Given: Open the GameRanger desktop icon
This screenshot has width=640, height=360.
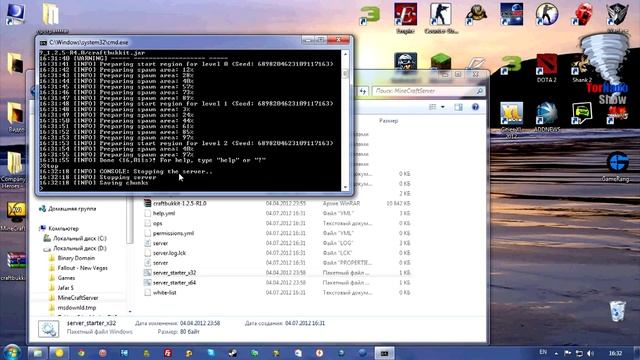Looking at the screenshot, I should [617, 167].
